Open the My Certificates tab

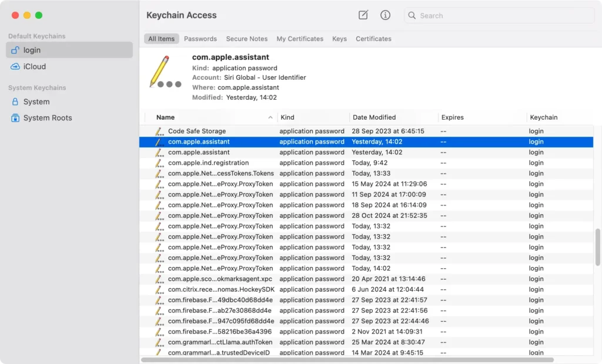[x=300, y=39]
